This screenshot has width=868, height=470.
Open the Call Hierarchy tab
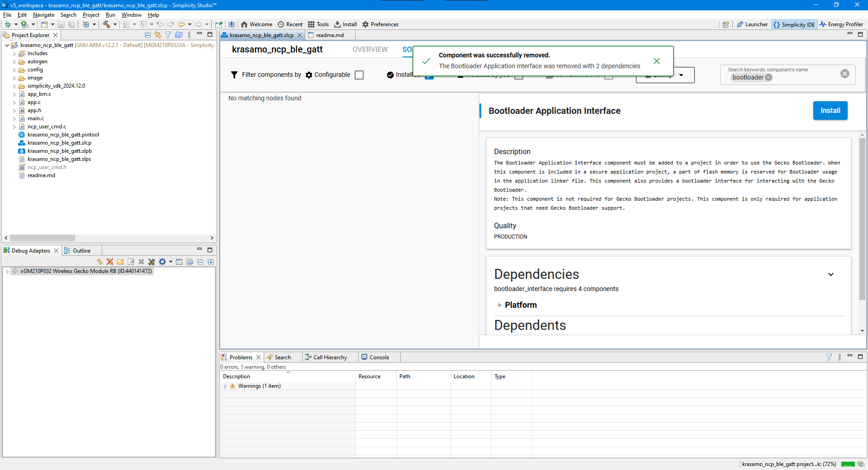click(x=330, y=357)
